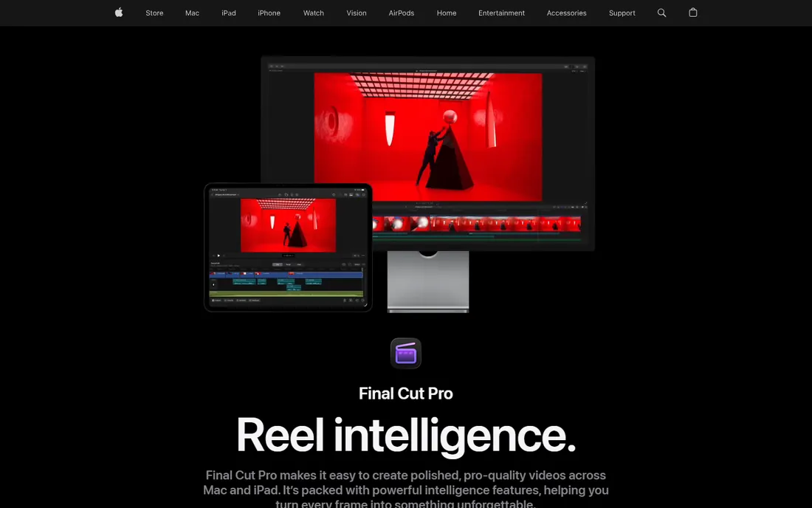This screenshot has width=812, height=508.
Task: Go to the Support nav link
Action: point(622,13)
